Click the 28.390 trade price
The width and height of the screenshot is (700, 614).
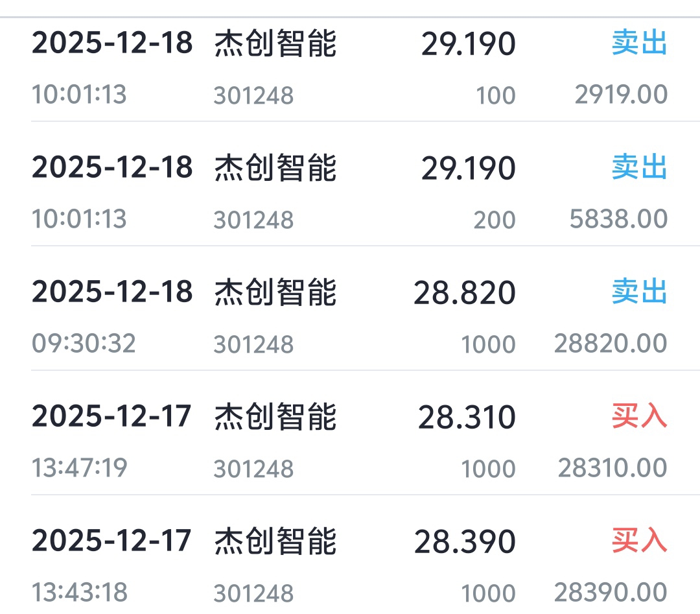[465, 542]
